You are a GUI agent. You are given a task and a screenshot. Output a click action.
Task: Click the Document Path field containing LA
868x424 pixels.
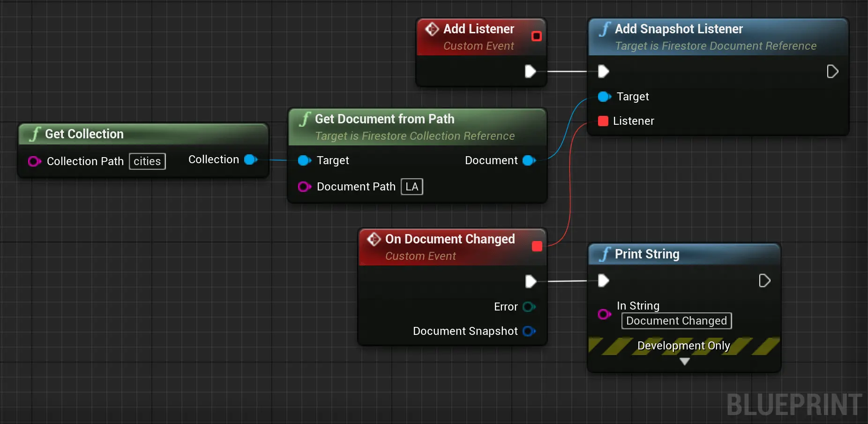412,187
